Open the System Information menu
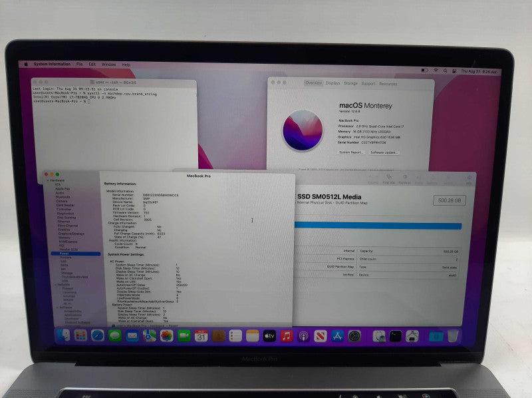Screen dimensions: 532x398 pyautogui.click(x=52, y=64)
